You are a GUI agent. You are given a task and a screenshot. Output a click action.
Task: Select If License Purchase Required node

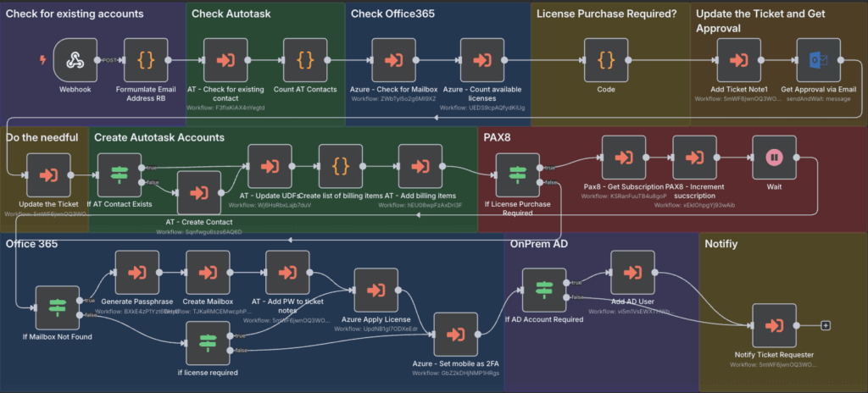(518, 175)
